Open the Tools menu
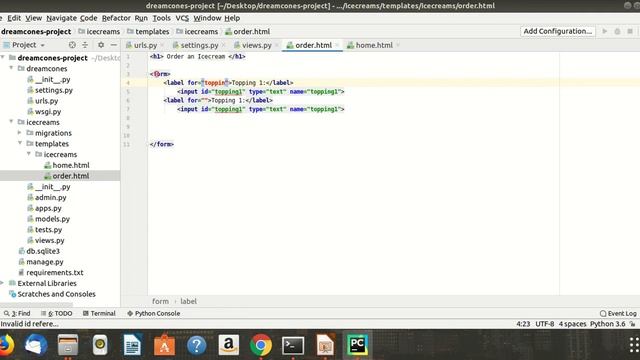This screenshot has width=640, height=360. coord(162,18)
